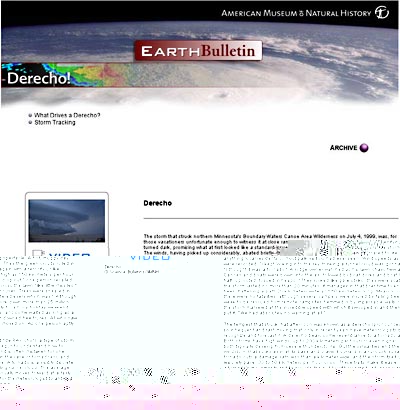Image resolution: width=400 pixels, height=410 pixels.
Task: Open the 'What Drives a Derecho?' link
Action: 67,115
